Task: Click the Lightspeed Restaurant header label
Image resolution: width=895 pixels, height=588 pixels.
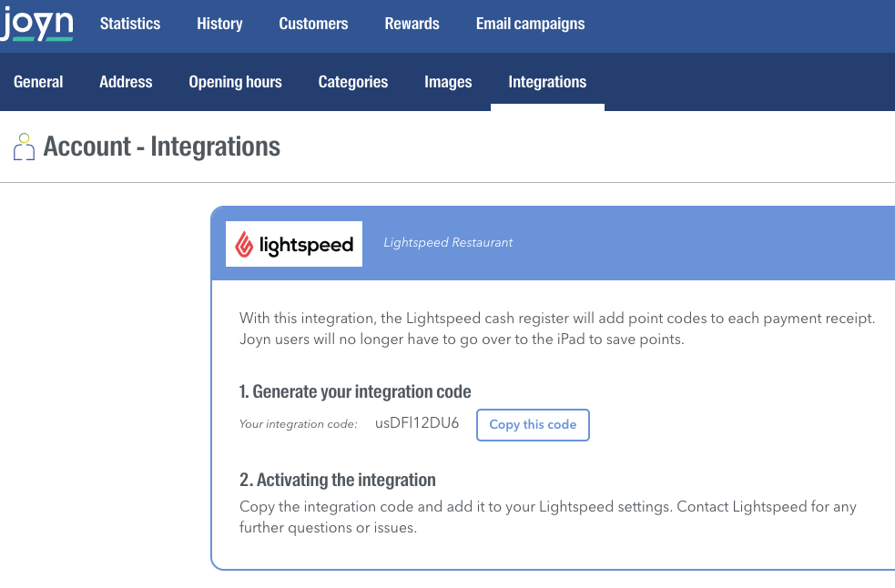Action: point(448,243)
